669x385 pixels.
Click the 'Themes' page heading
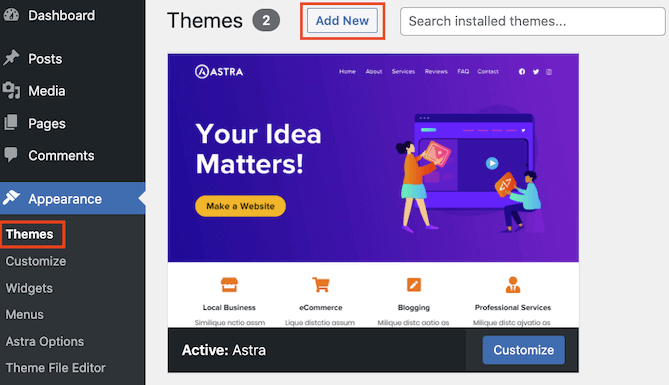click(205, 20)
